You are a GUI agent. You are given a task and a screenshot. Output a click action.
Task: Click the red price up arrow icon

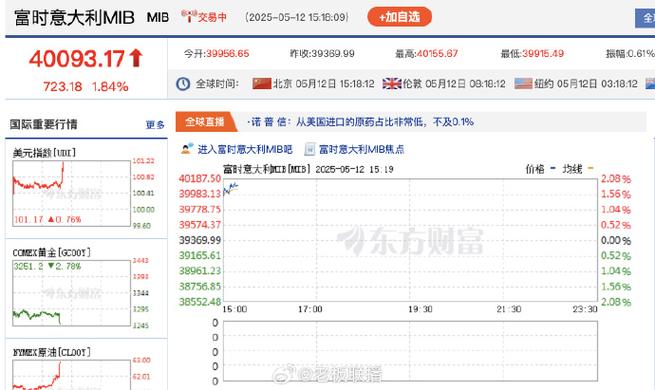click(136, 58)
